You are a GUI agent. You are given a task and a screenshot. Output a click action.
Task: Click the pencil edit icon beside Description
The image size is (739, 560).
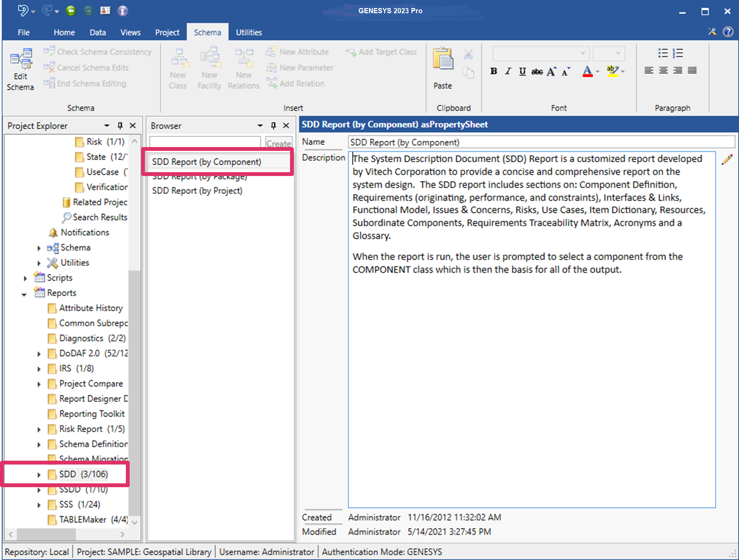726,160
